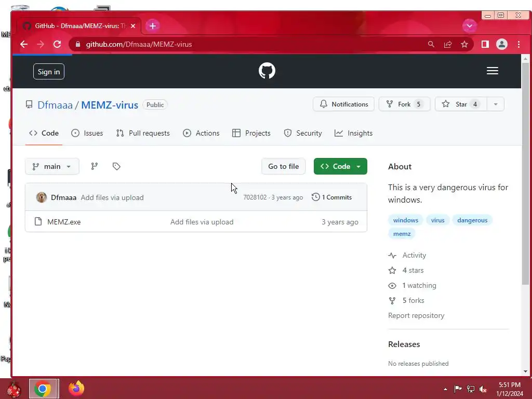Image resolution: width=532 pixels, height=399 pixels.
Task: Open the Insights tab
Action: click(353, 133)
